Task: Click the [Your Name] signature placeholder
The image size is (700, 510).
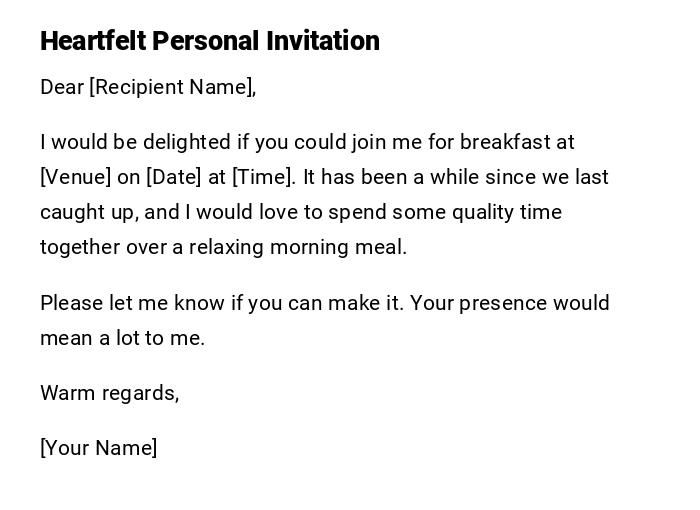Action: pos(98,448)
